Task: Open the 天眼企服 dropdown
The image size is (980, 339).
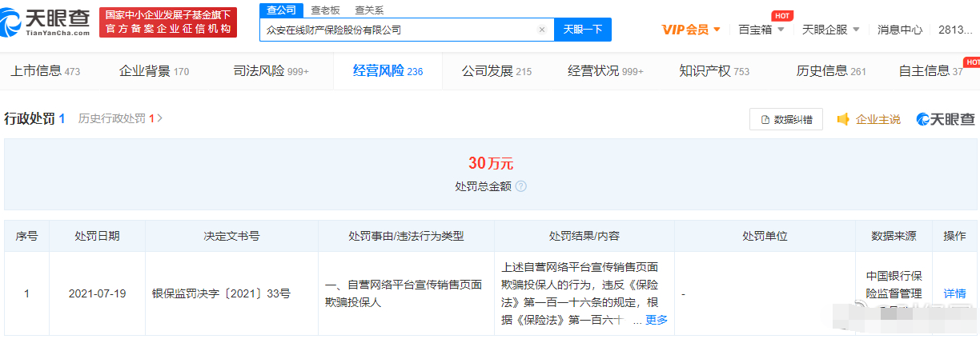Action: pyautogui.click(x=830, y=30)
